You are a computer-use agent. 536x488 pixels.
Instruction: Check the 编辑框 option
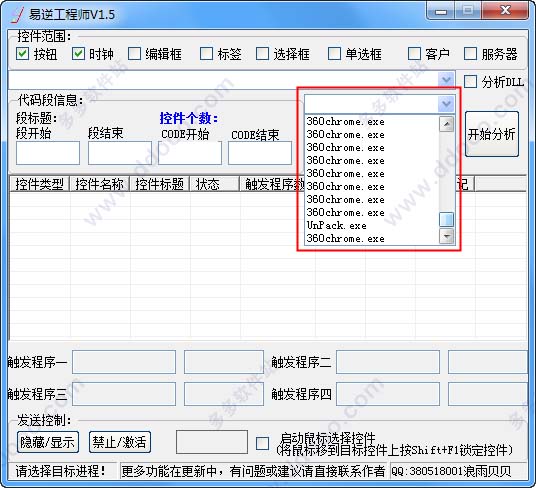tap(134, 54)
